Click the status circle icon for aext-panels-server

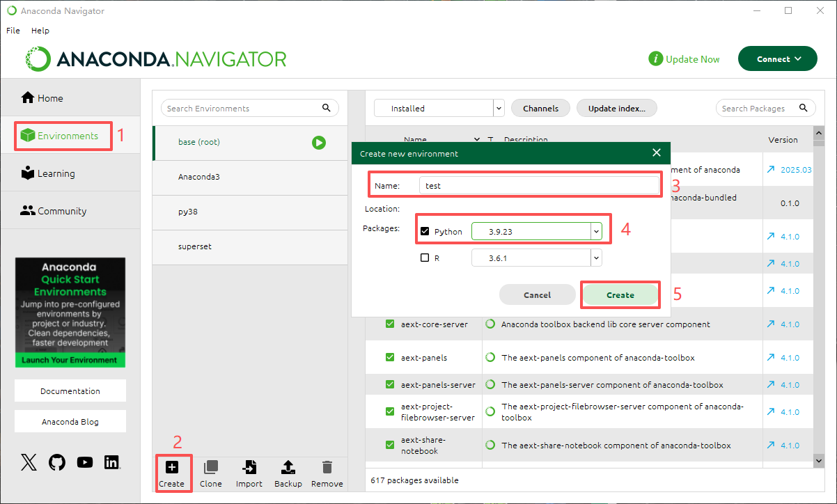coord(490,384)
